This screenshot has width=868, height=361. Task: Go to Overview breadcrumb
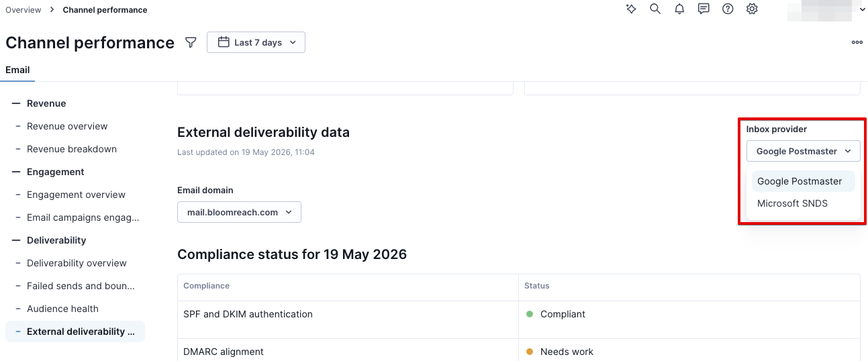23,10
